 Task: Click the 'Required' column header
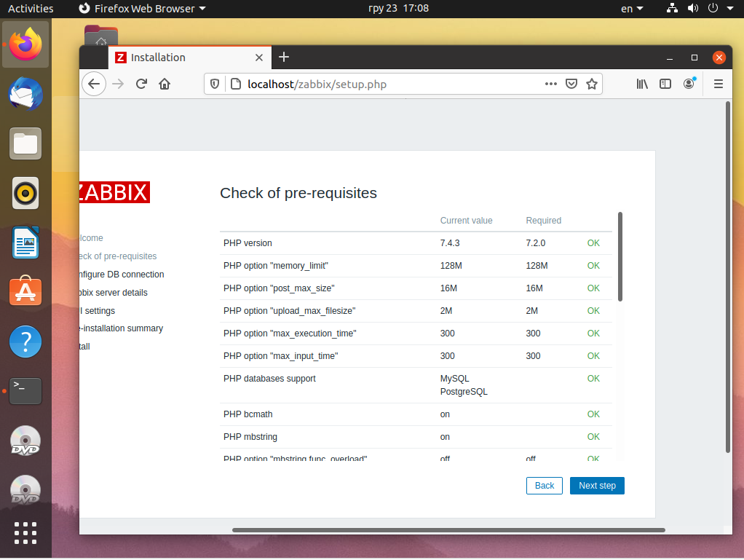click(x=544, y=220)
